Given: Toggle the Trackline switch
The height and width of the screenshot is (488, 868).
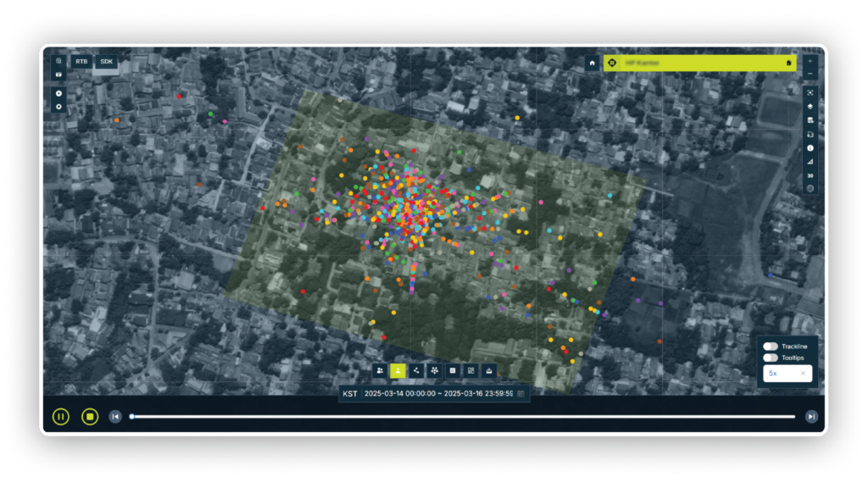Looking at the screenshot, I should tap(771, 347).
